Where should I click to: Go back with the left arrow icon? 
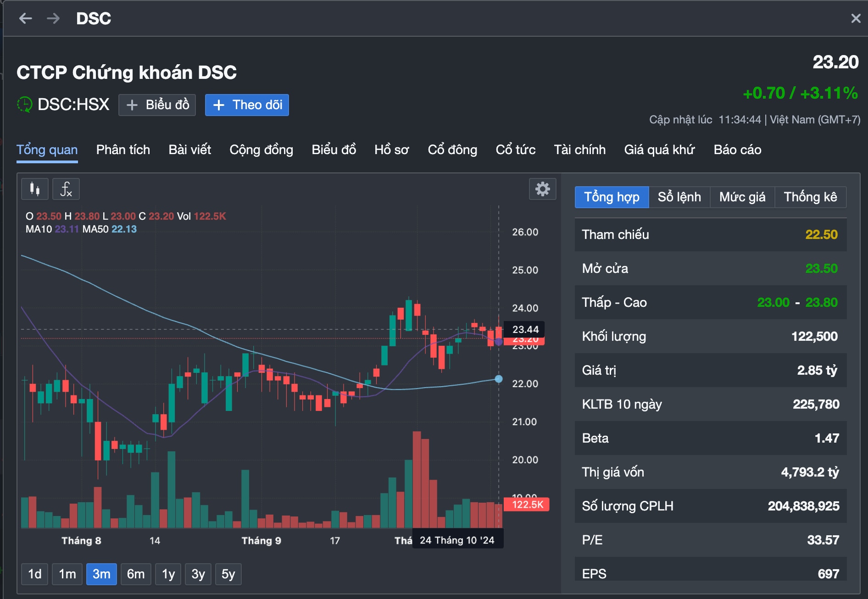[25, 18]
